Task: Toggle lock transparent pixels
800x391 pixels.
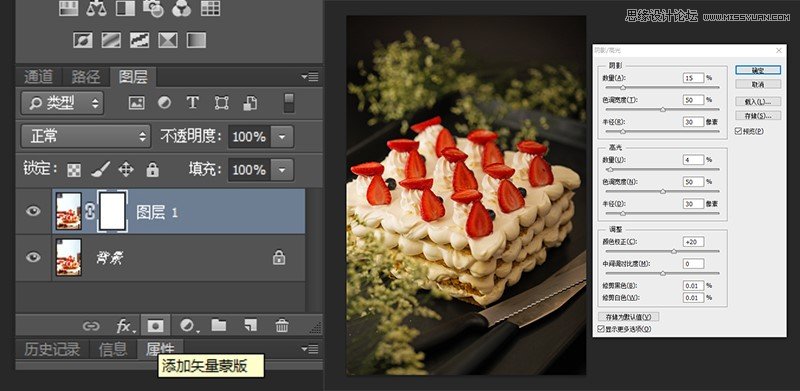Action: pos(74,170)
